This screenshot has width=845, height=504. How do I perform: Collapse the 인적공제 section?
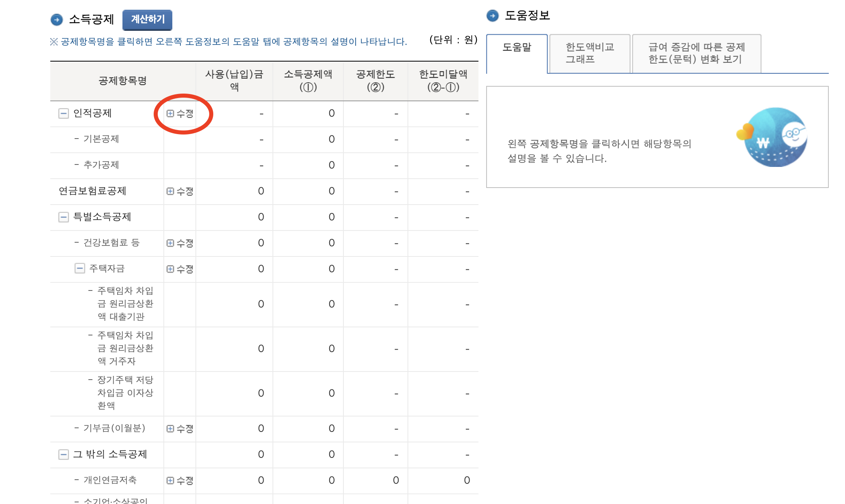pos(64,113)
